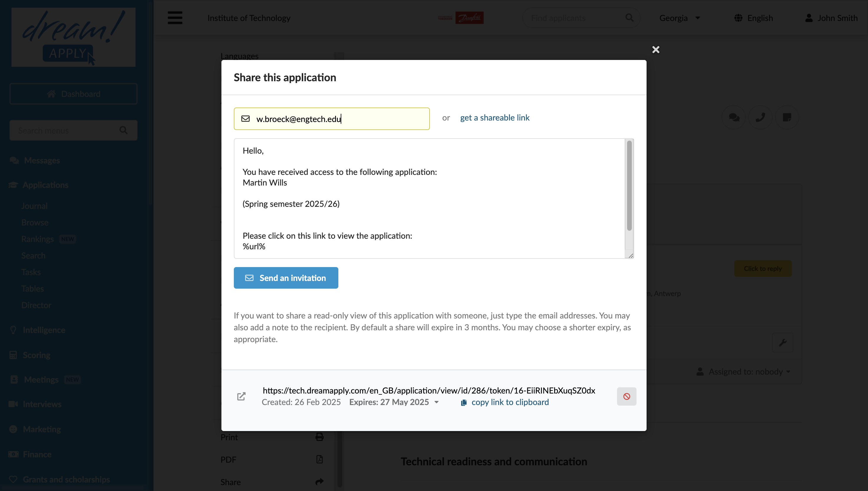Open link in new window icon
The width and height of the screenshot is (868, 491).
point(241,396)
